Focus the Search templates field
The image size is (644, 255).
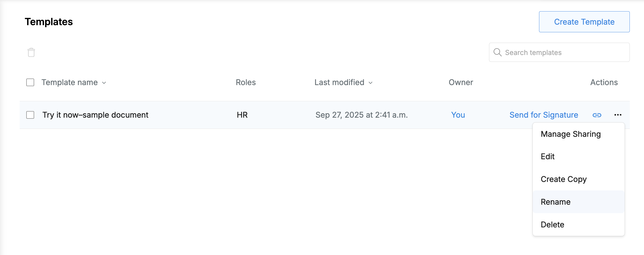tap(559, 52)
